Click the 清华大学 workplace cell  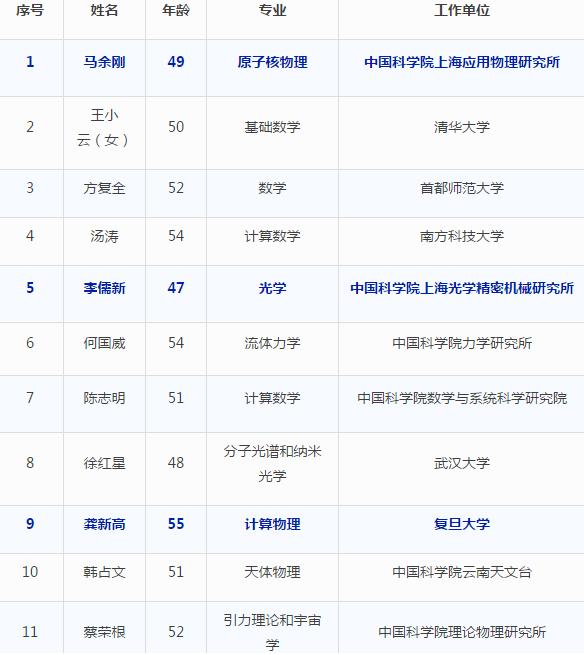click(462, 127)
